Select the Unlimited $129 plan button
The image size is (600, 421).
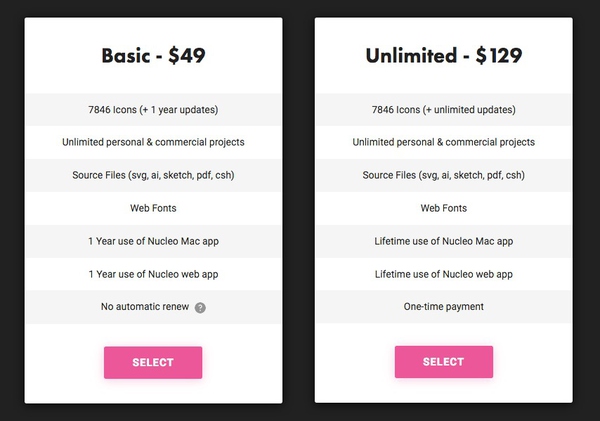point(444,362)
